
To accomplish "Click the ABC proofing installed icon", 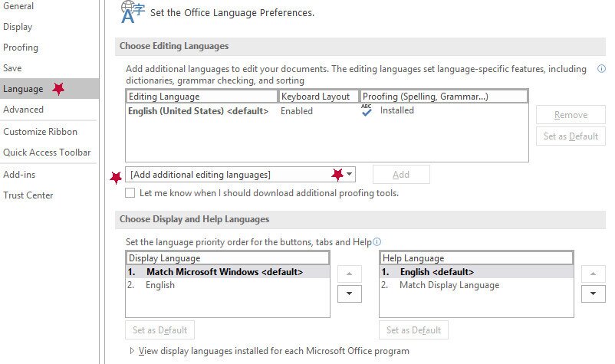I will click(367, 110).
